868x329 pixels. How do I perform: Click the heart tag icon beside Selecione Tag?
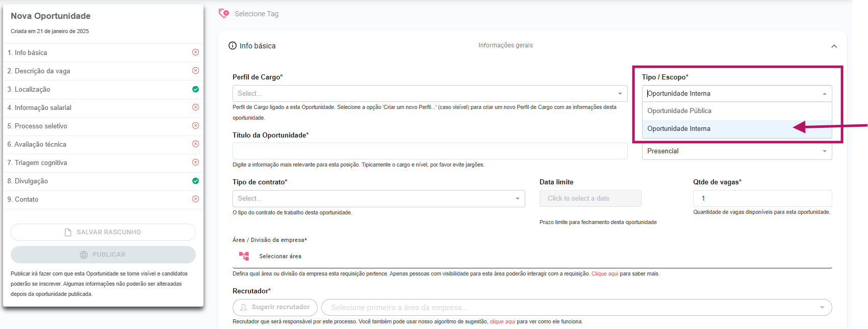point(223,14)
